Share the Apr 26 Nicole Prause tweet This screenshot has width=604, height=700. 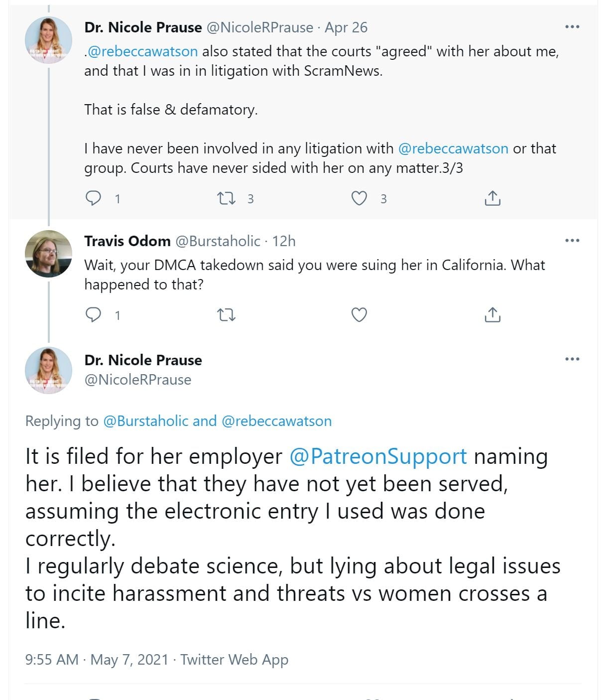point(492,198)
